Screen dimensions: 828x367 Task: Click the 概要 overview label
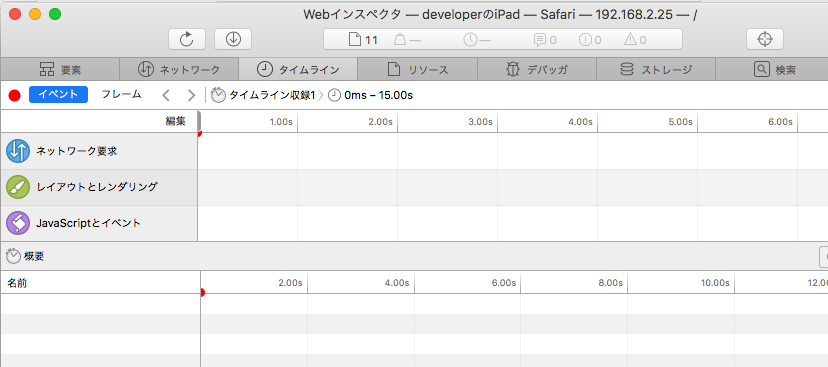tap(34, 257)
